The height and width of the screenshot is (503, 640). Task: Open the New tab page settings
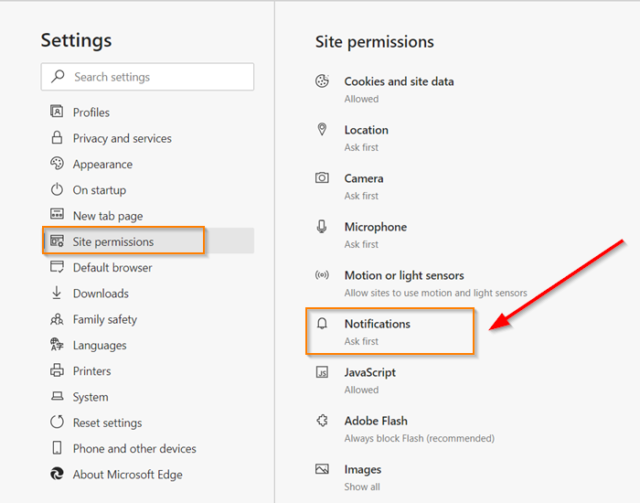pos(107,216)
